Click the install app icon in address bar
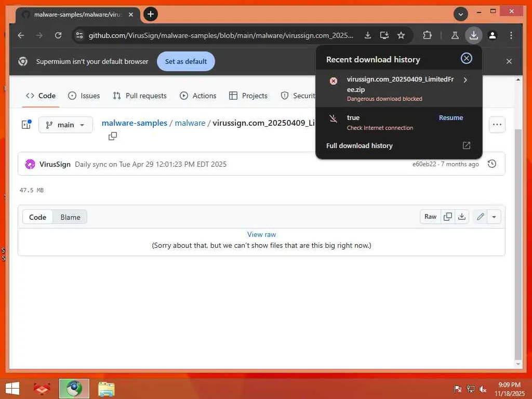 384,35
